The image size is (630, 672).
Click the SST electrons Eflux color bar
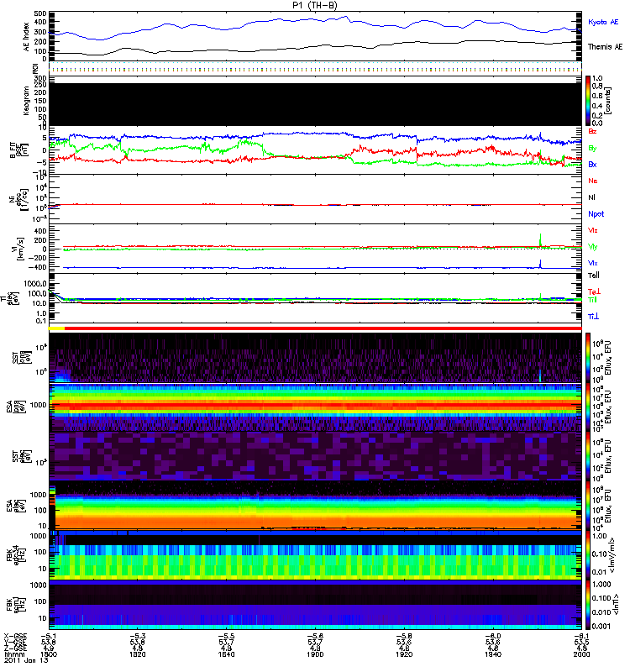[588, 456]
